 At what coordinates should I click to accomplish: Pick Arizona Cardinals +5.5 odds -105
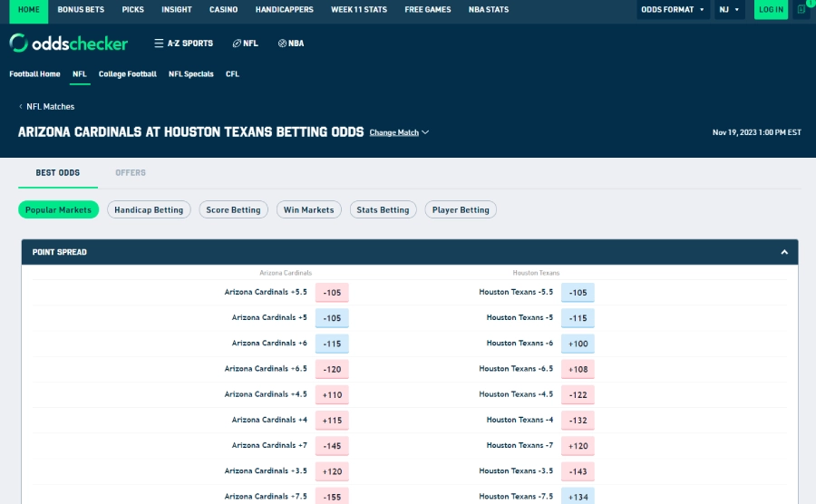tap(332, 292)
